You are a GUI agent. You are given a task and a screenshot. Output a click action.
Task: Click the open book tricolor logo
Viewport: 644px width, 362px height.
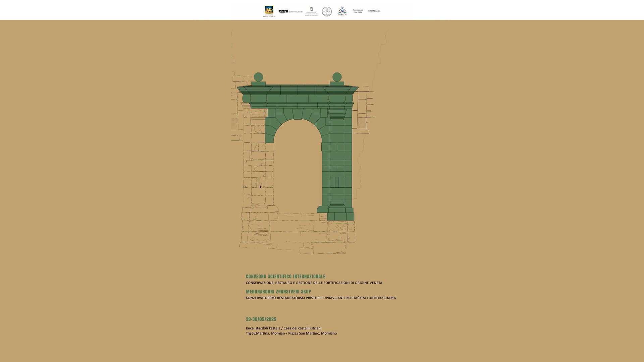click(342, 11)
